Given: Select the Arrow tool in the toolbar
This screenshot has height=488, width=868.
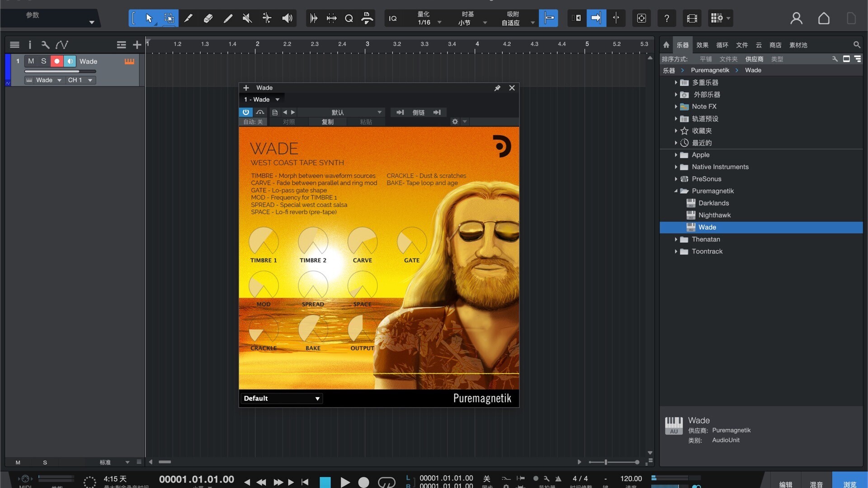Looking at the screenshot, I should click(149, 18).
